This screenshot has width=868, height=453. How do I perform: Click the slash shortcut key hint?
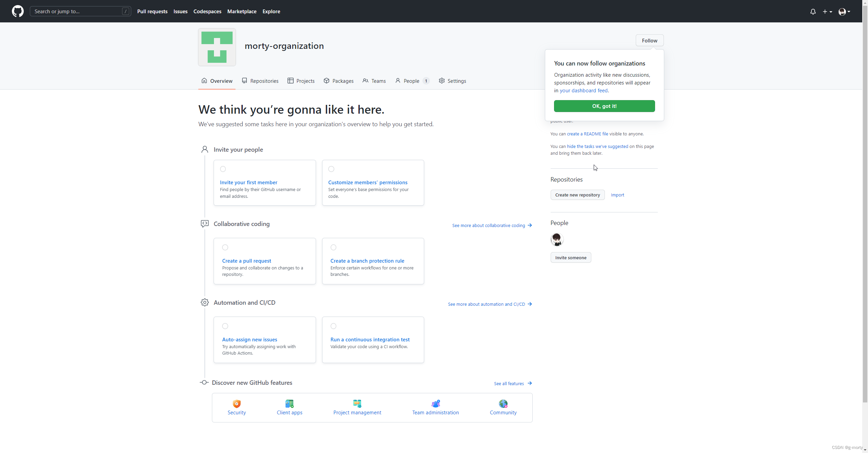click(x=125, y=11)
